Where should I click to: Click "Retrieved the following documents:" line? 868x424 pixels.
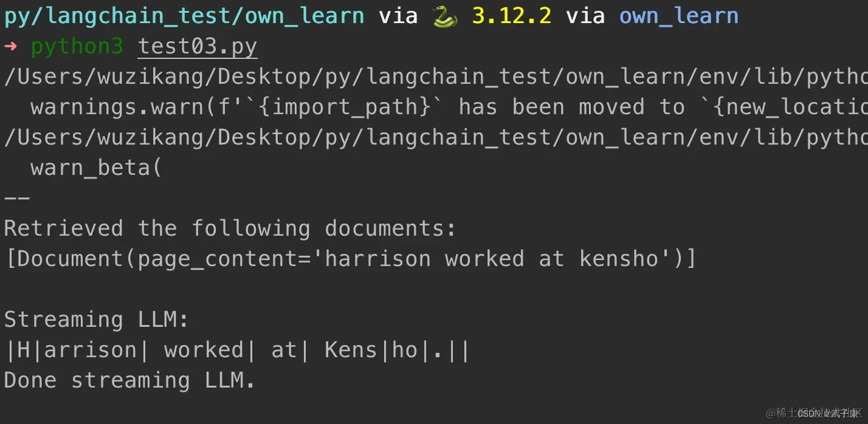click(230, 229)
